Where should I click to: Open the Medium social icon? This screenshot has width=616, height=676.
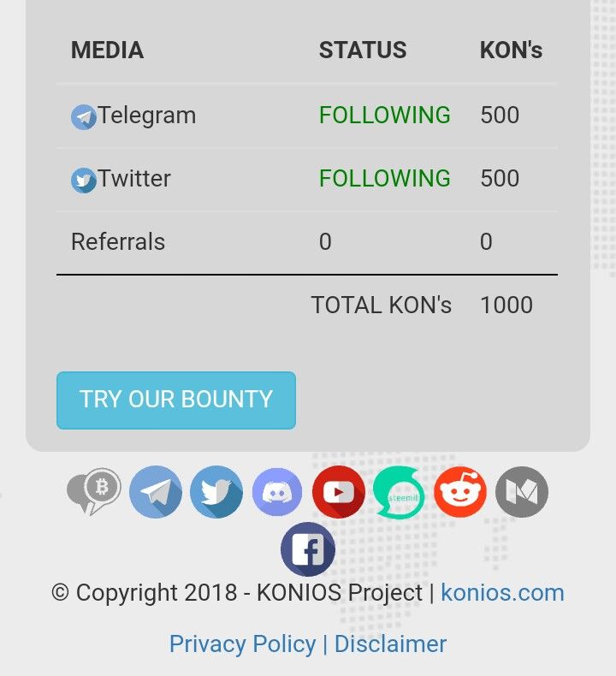tap(522, 492)
